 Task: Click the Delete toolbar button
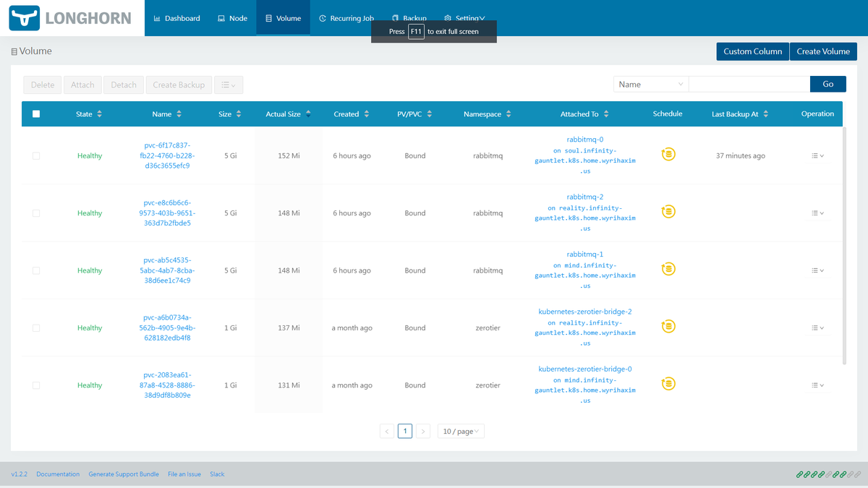(x=43, y=85)
